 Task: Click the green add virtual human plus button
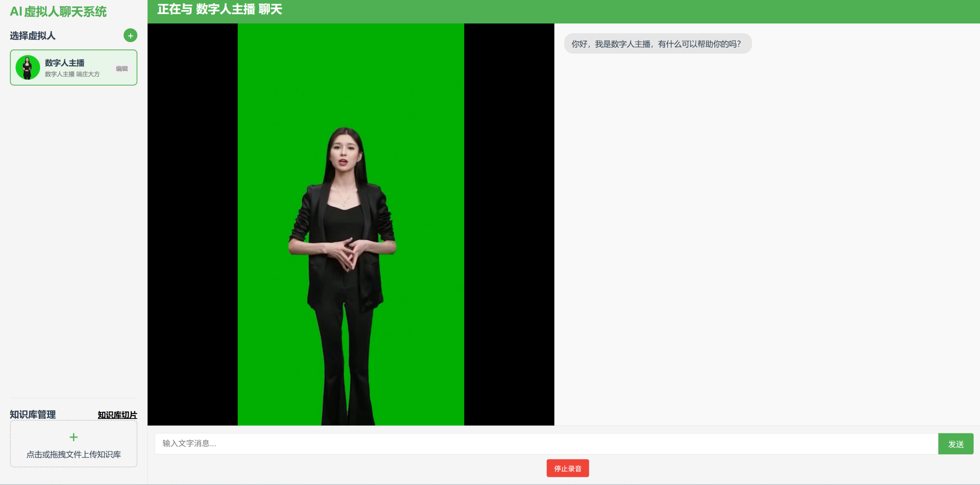[x=130, y=36]
